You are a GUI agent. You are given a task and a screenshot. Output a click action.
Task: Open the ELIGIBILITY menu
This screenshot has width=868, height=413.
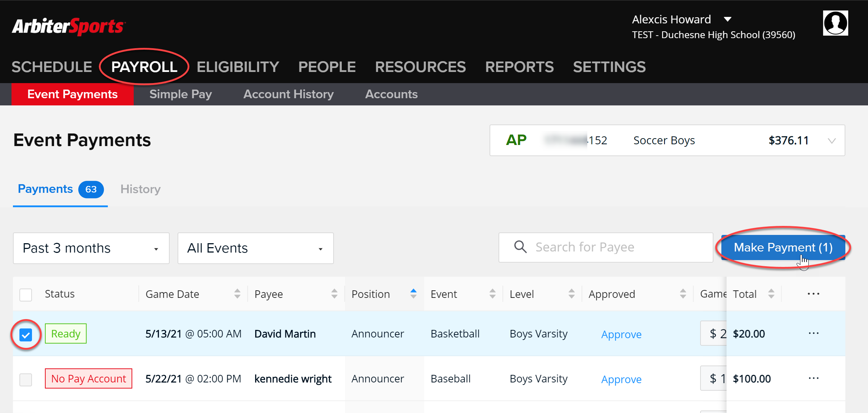238,67
